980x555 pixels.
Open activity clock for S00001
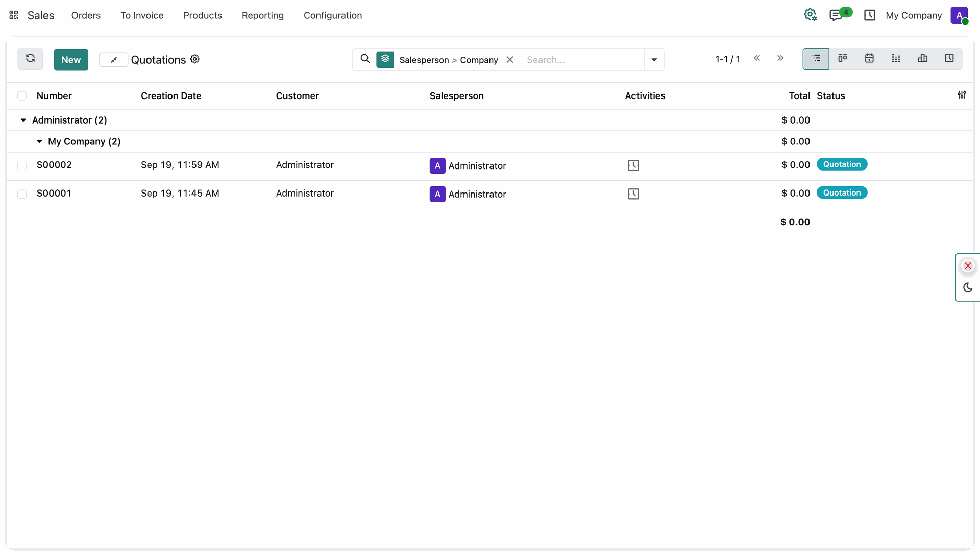tap(633, 194)
